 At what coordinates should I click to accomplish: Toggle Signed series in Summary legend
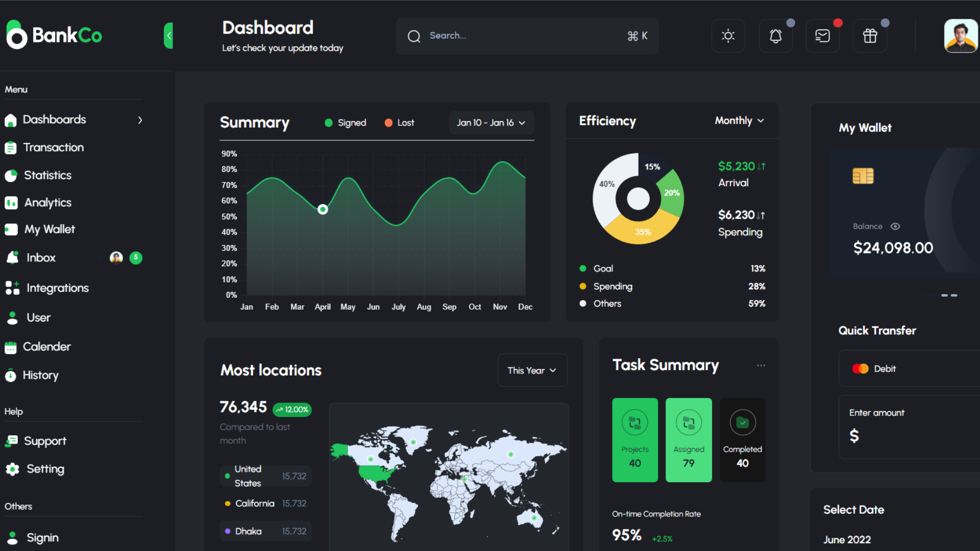point(346,123)
